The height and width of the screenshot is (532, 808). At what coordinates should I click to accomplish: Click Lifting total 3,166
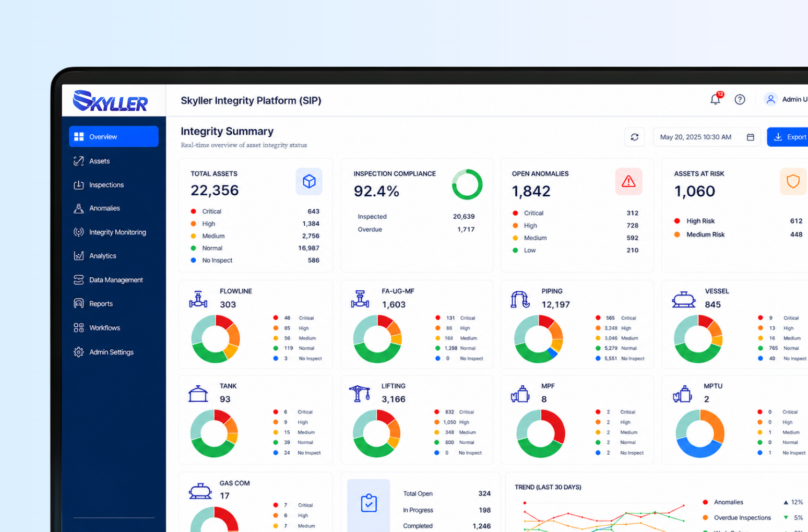pos(394,399)
